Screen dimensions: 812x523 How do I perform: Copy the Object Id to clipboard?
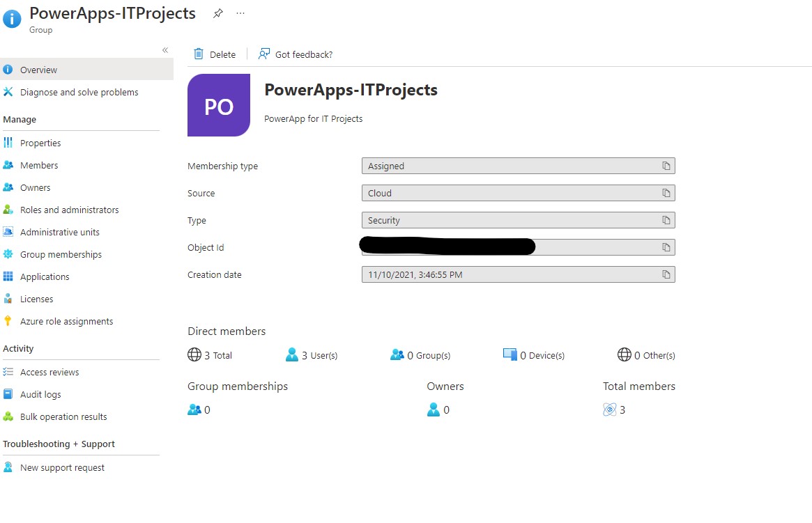(666, 247)
